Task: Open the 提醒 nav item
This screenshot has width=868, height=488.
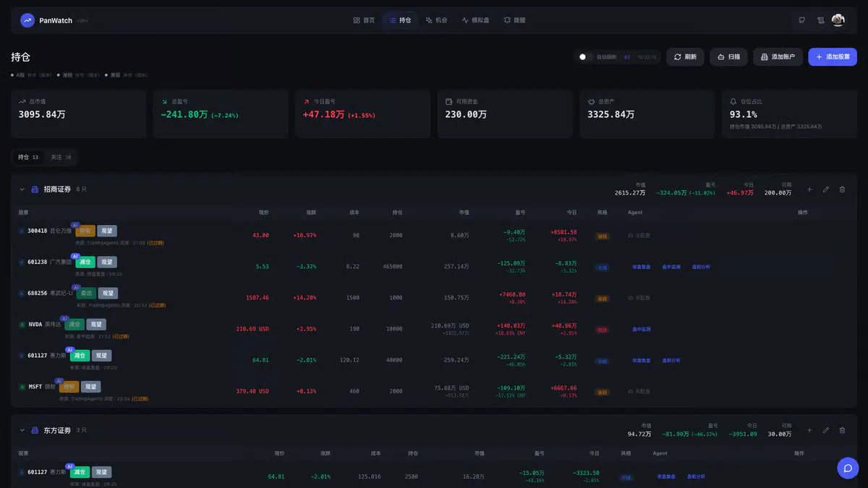Action: (514, 20)
